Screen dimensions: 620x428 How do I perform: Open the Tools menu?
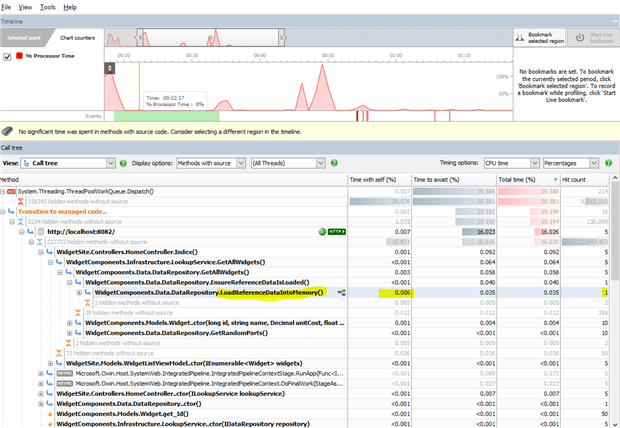click(49, 7)
